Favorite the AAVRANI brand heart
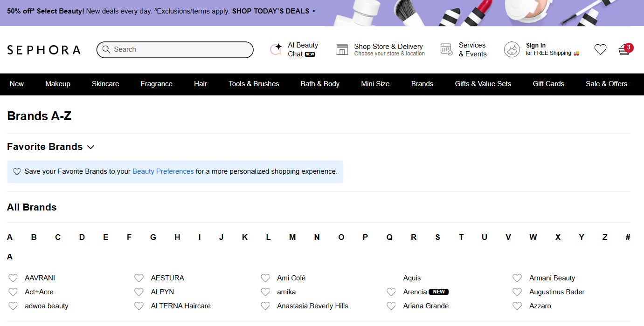 (13, 278)
